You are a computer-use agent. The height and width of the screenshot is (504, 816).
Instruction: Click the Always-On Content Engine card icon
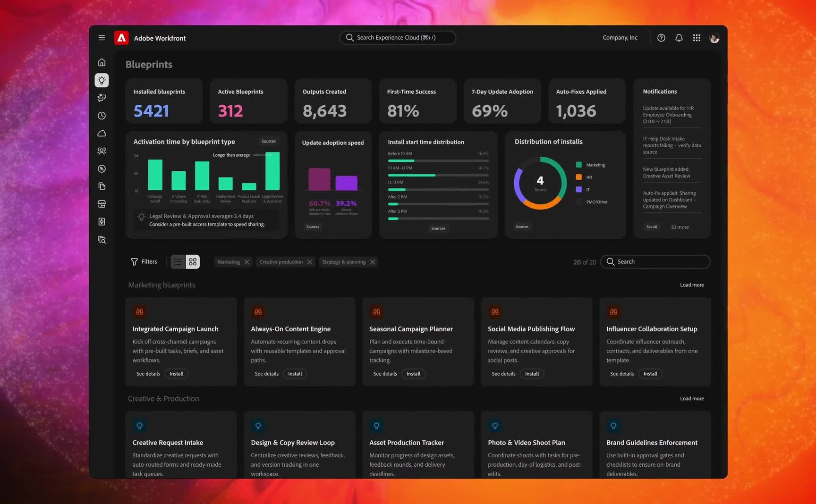pyautogui.click(x=258, y=312)
